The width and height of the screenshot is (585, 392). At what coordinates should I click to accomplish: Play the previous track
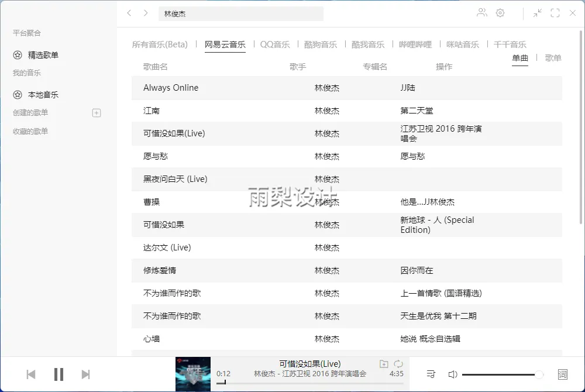coord(31,374)
